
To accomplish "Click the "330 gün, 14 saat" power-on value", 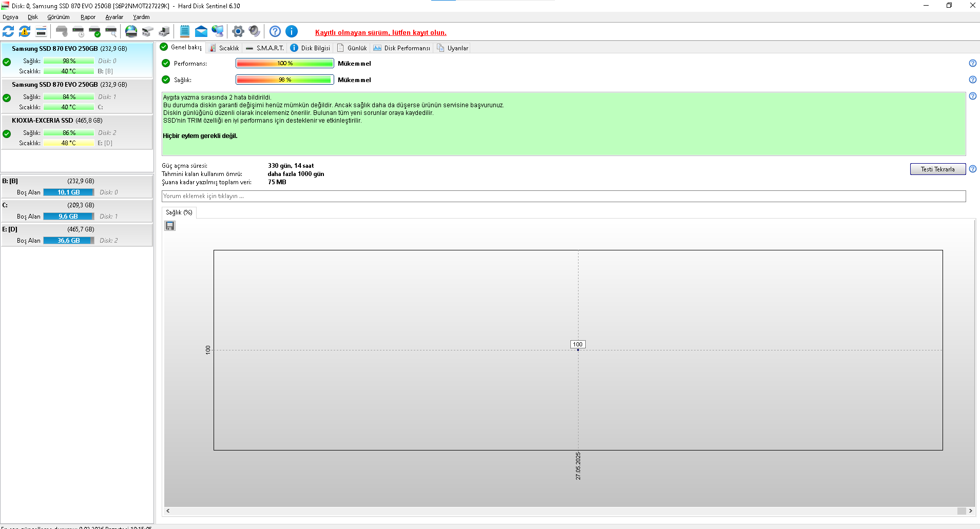I will [291, 166].
